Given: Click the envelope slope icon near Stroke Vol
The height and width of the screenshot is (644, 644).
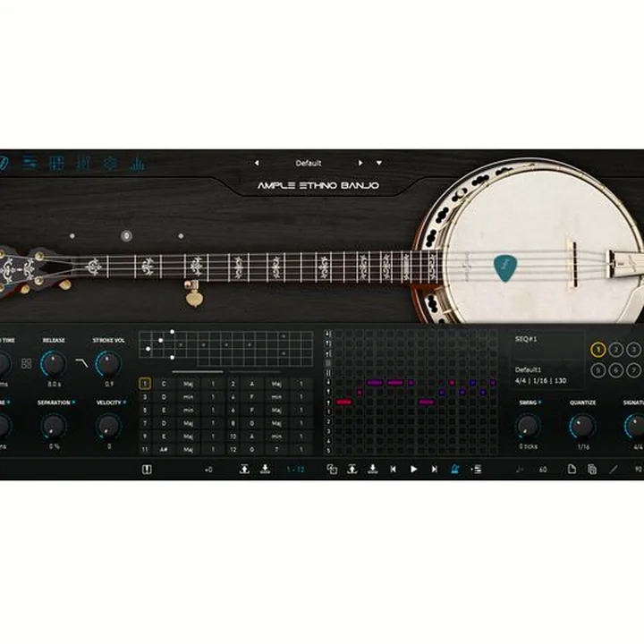Looking at the screenshot, I should tap(81, 362).
